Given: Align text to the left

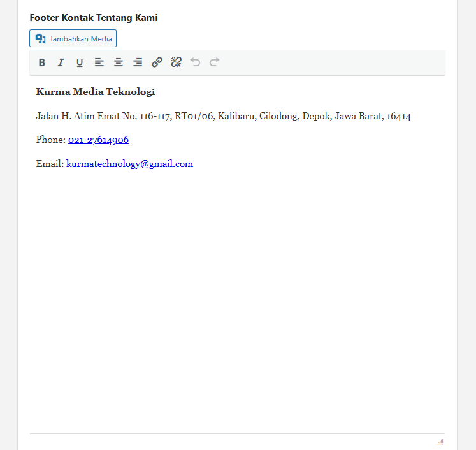Looking at the screenshot, I should (99, 62).
